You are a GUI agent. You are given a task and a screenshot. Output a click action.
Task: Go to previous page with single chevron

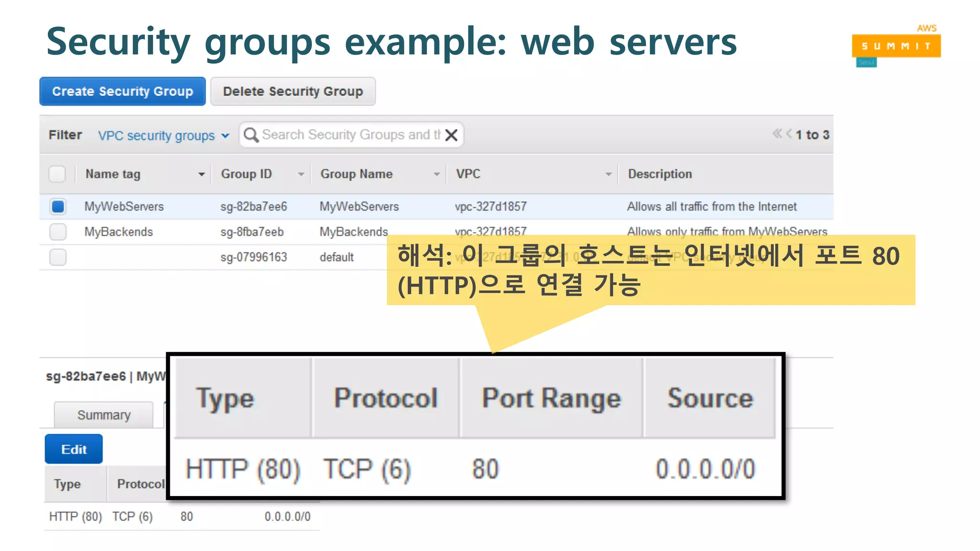789,134
